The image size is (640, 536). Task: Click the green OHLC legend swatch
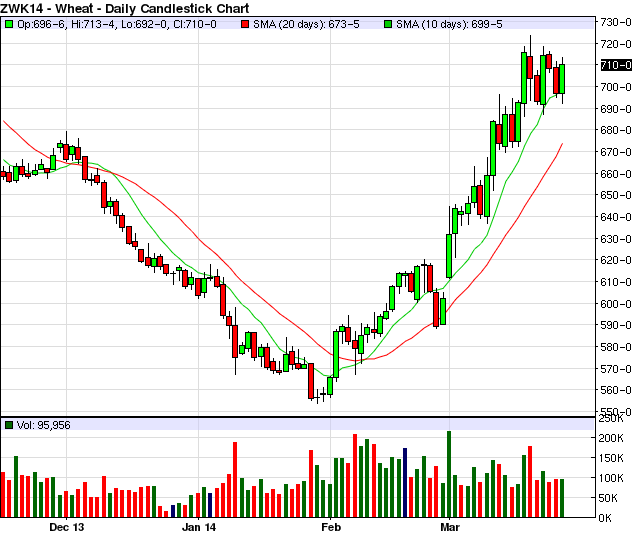9,24
